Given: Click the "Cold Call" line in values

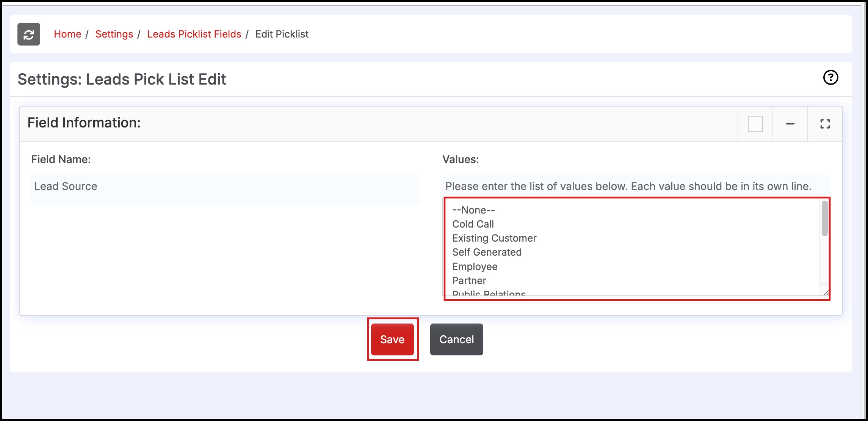Looking at the screenshot, I should click(473, 224).
